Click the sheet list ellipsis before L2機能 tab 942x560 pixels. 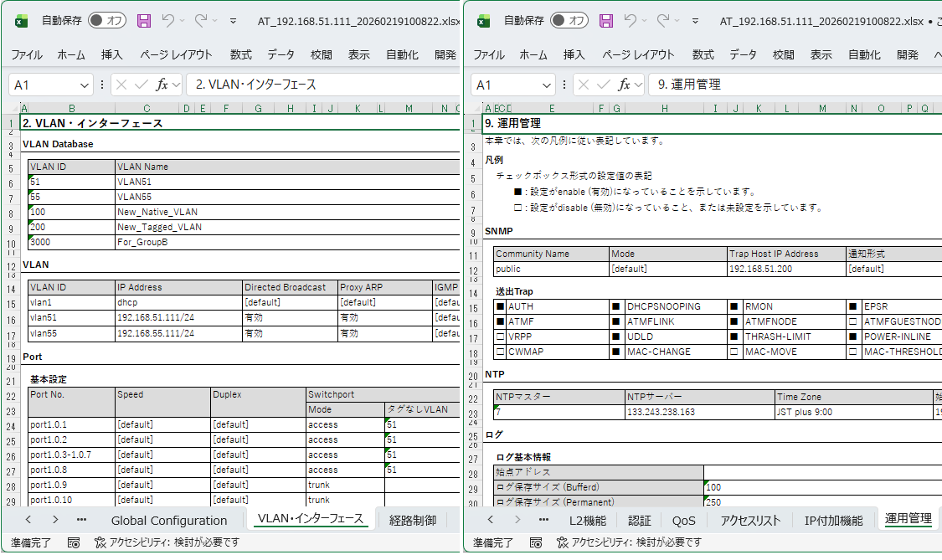[543, 520]
